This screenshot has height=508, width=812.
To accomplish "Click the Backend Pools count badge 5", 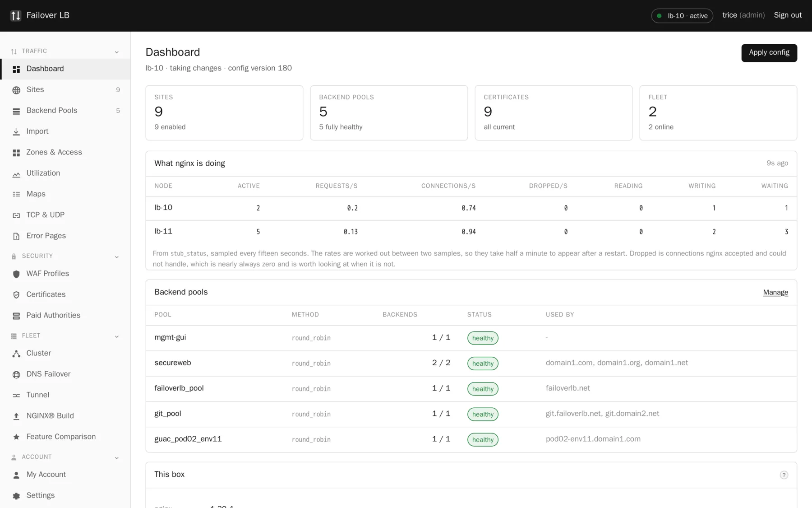I will pyautogui.click(x=118, y=111).
